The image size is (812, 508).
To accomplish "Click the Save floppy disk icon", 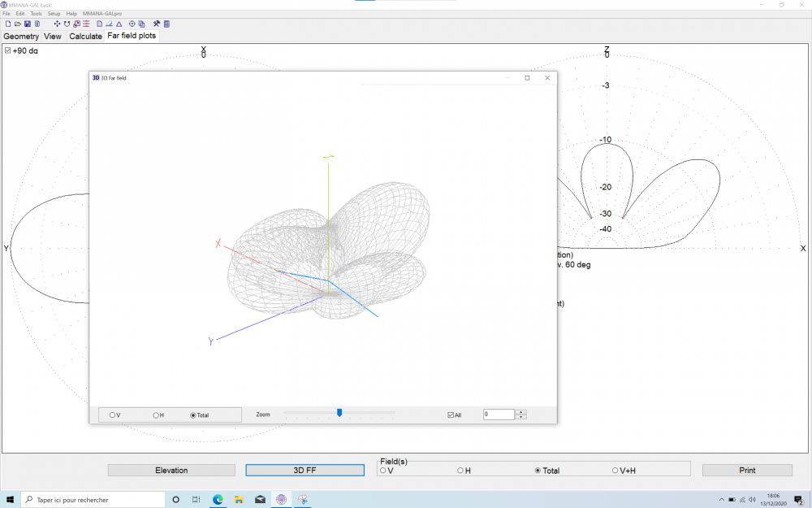I will point(27,24).
